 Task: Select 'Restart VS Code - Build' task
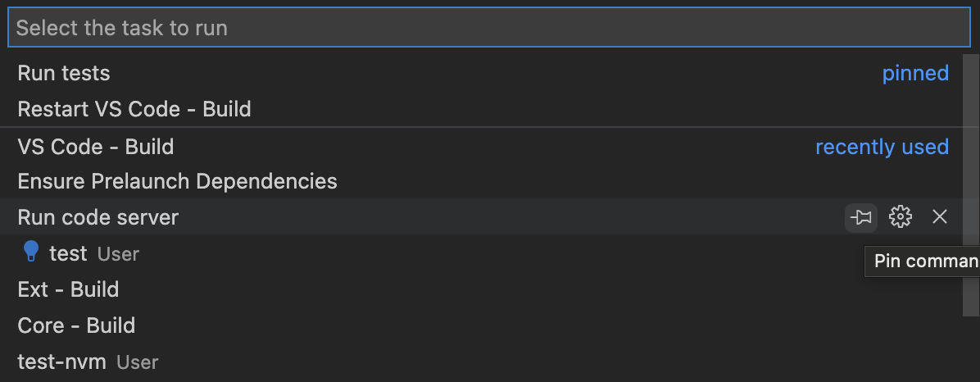(134, 109)
